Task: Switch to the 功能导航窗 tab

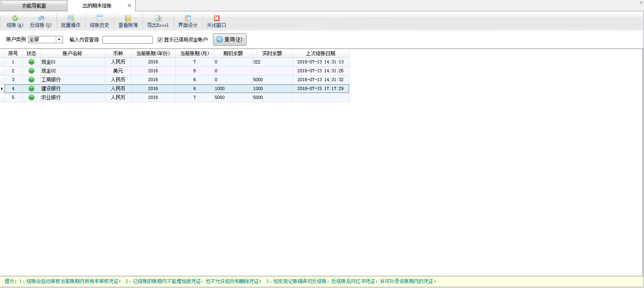Action: click(34, 6)
